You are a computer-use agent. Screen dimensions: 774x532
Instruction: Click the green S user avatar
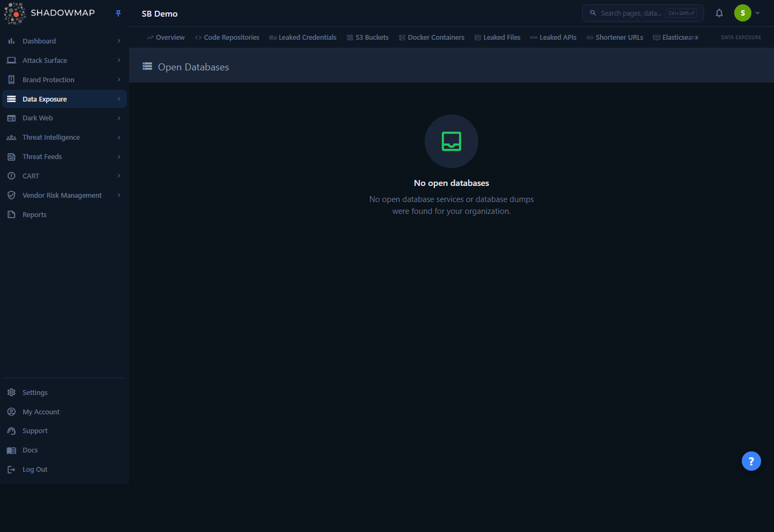click(x=743, y=13)
